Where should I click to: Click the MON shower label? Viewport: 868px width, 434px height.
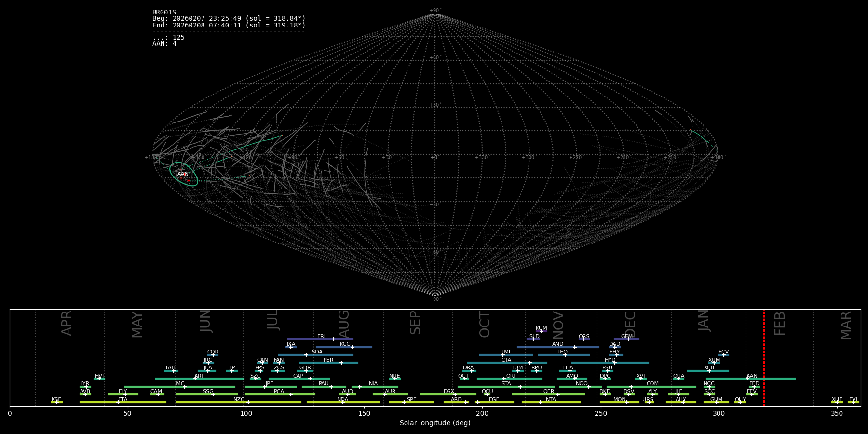tap(620, 400)
